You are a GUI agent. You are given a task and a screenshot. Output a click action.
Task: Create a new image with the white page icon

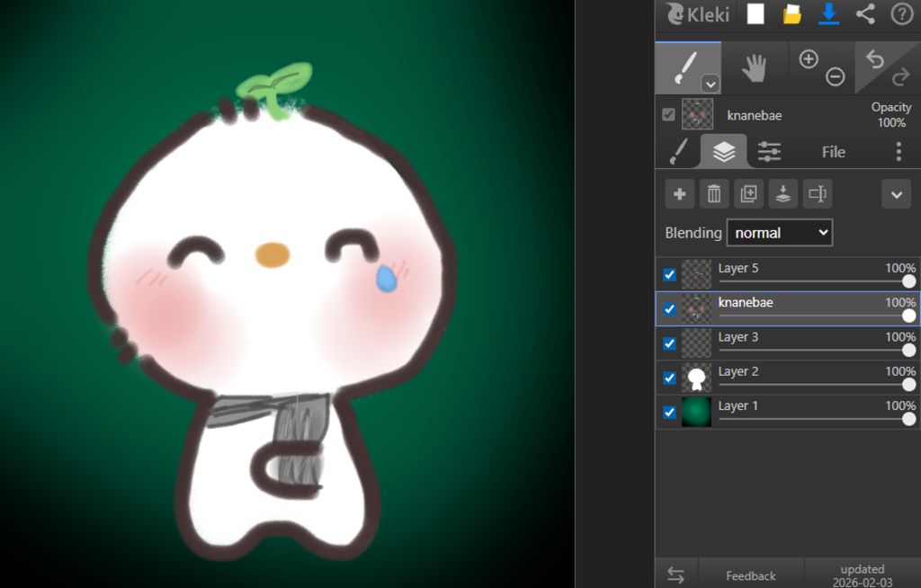[756, 14]
